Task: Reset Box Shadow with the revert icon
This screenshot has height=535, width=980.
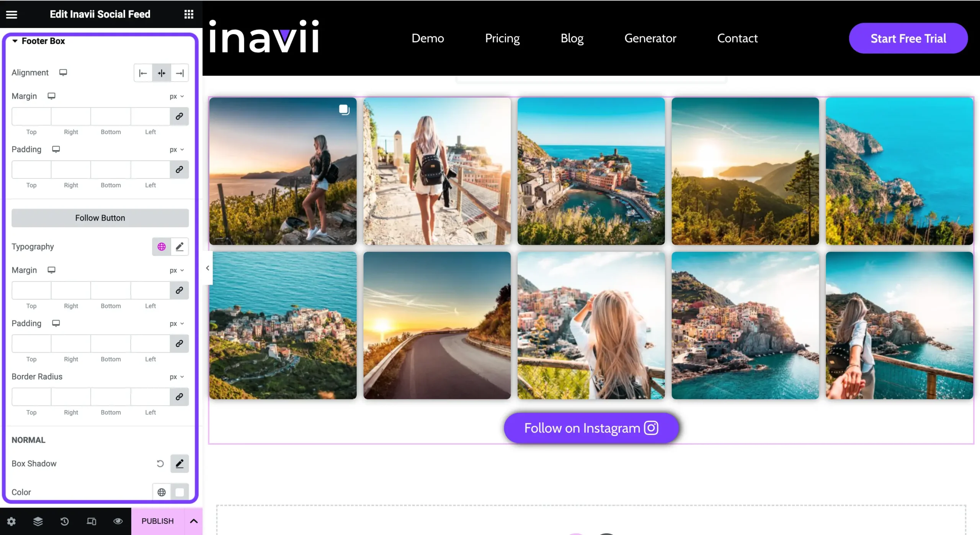Action: (160, 463)
